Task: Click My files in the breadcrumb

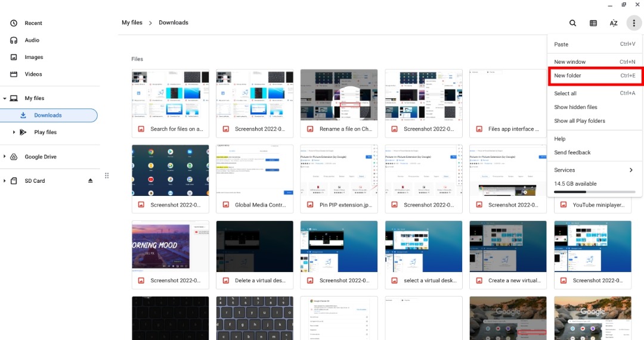Action: coord(132,23)
